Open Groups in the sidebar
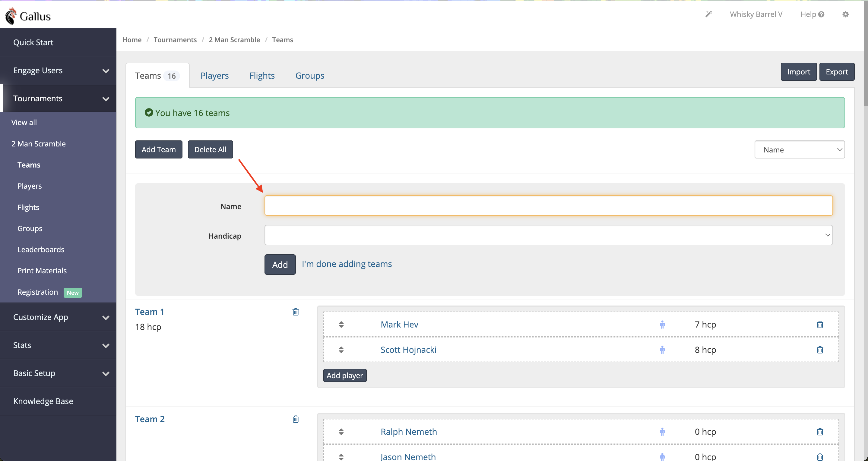The width and height of the screenshot is (868, 461). point(30,228)
